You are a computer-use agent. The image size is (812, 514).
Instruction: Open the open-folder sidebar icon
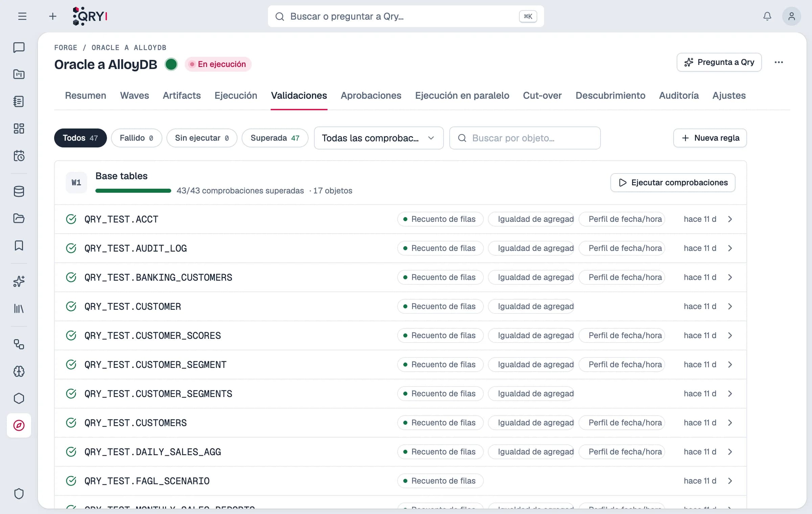pos(19,218)
